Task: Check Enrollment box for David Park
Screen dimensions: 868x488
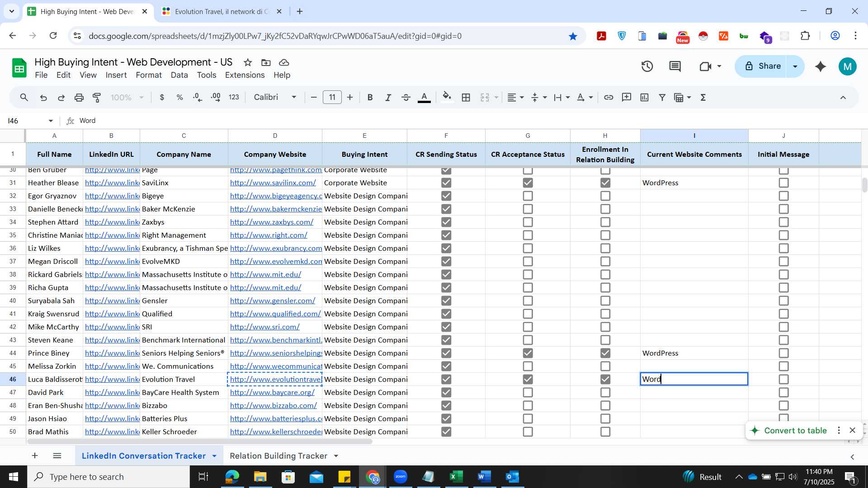Action: (605, 393)
